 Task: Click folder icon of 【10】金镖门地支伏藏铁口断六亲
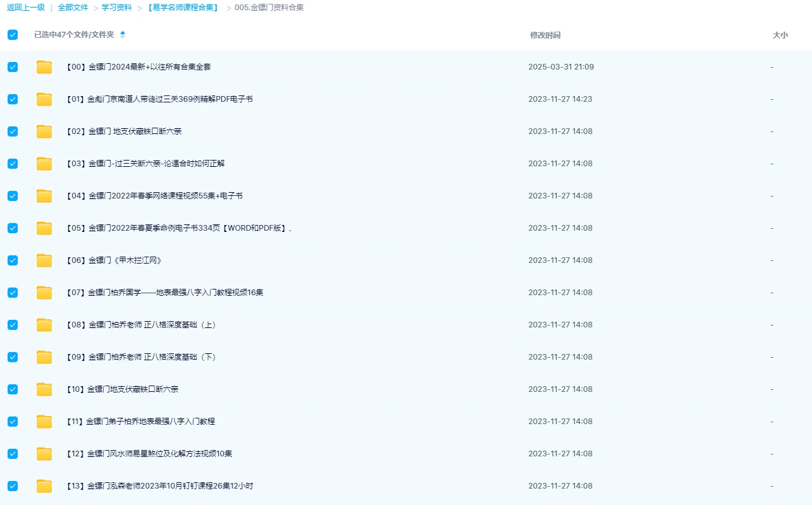(x=44, y=389)
